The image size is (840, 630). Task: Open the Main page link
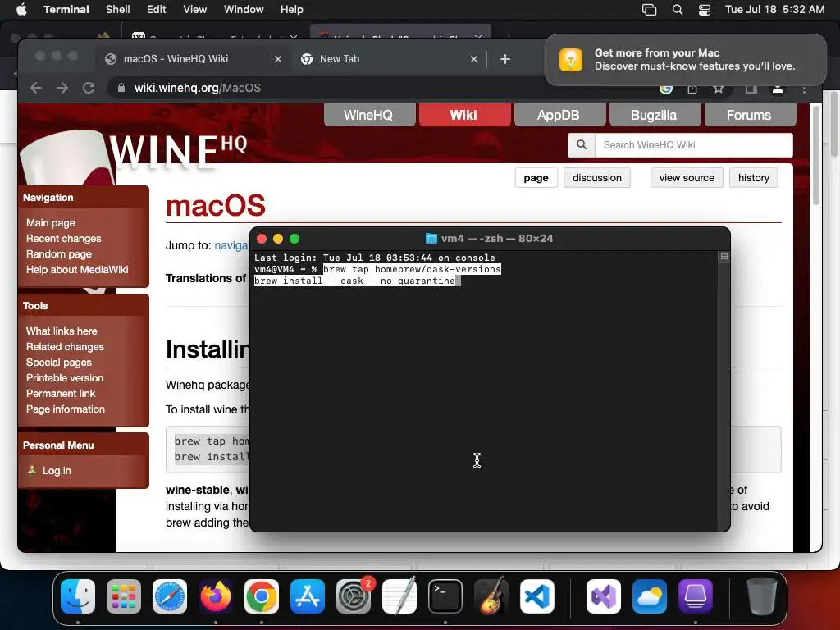tap(51, 223)
